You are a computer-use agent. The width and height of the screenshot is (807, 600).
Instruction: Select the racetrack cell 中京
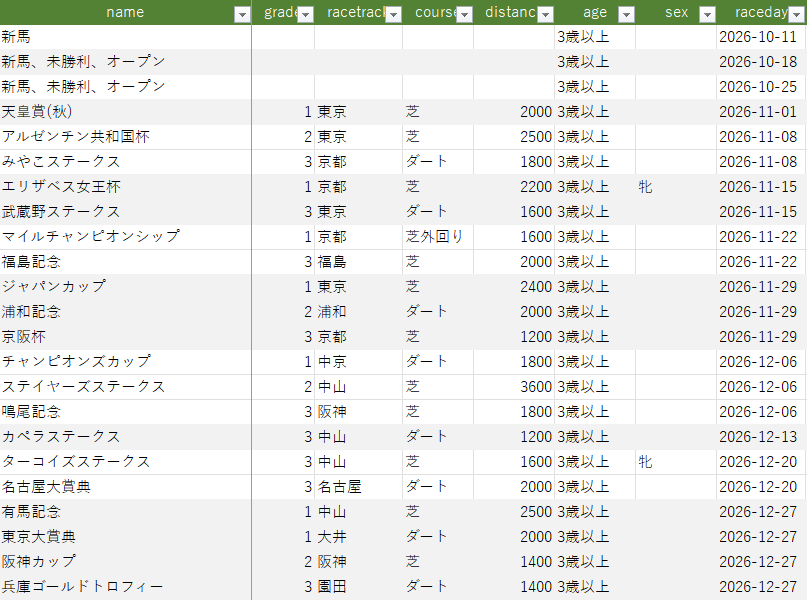pos(359,362)
